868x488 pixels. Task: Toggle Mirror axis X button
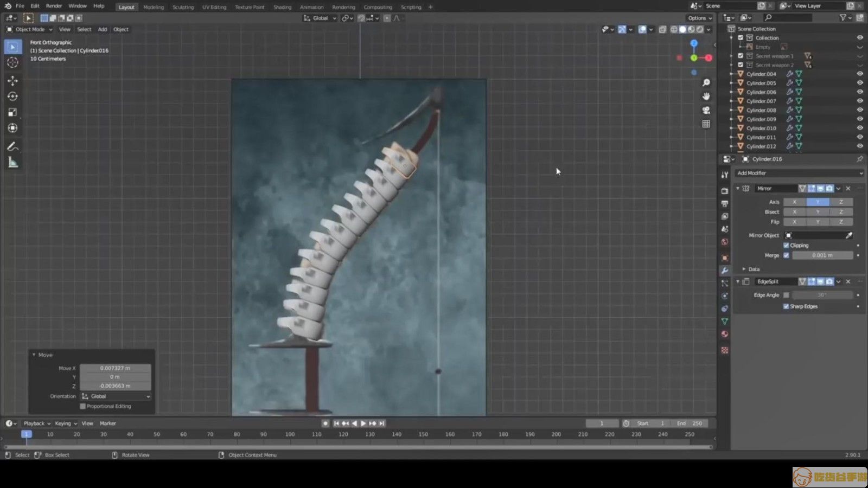pos(795,202)
